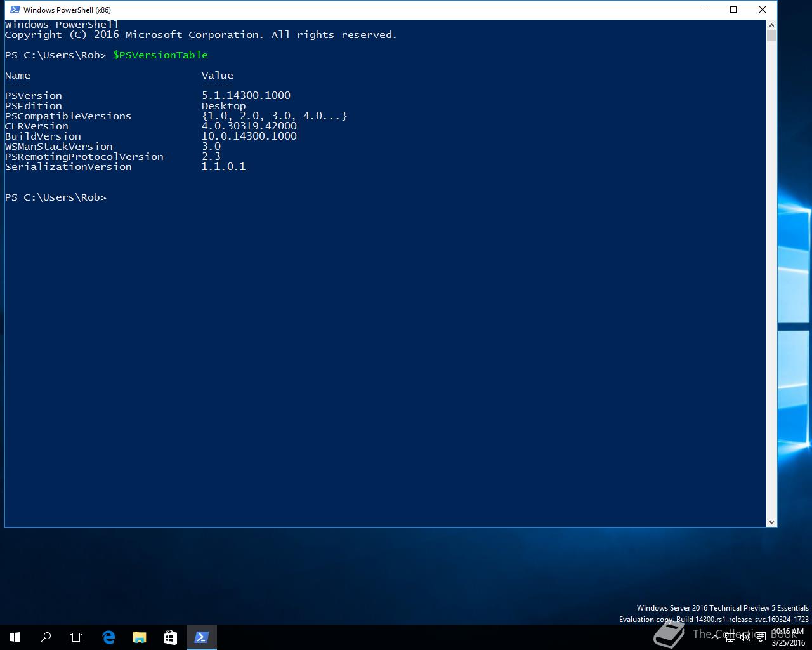Open taskbar Search magnifier
The height and width of the screenshot is (650, 812).
46,637
